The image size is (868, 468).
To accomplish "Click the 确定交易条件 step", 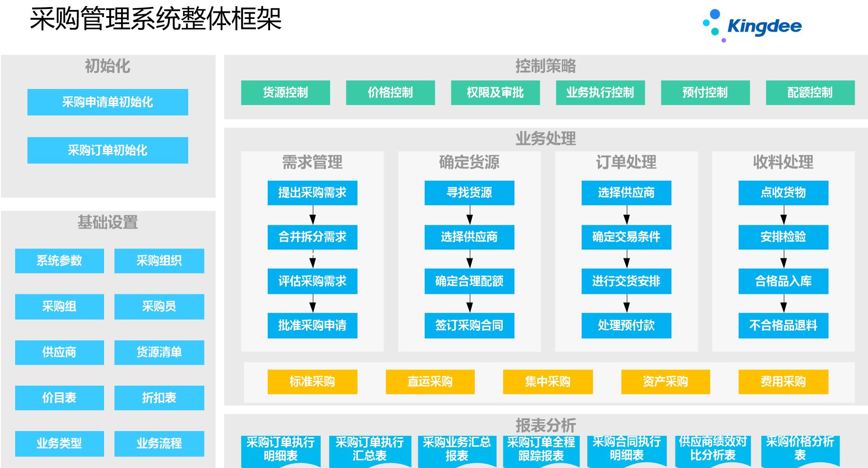I will [626, 237].
